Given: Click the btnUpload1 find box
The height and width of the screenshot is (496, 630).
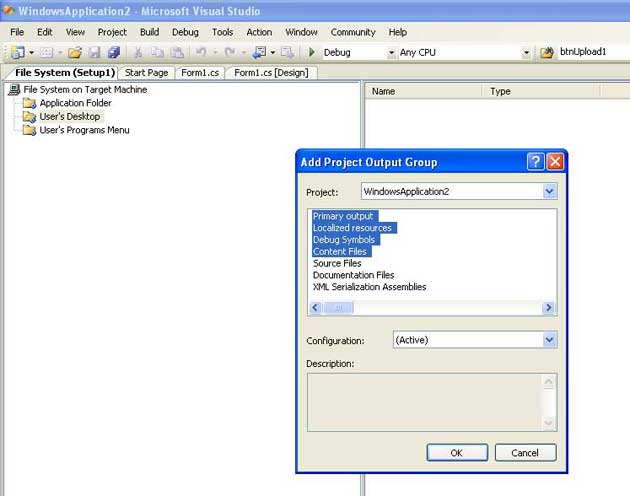Looking at the screenshot, I should coord(593,52).
